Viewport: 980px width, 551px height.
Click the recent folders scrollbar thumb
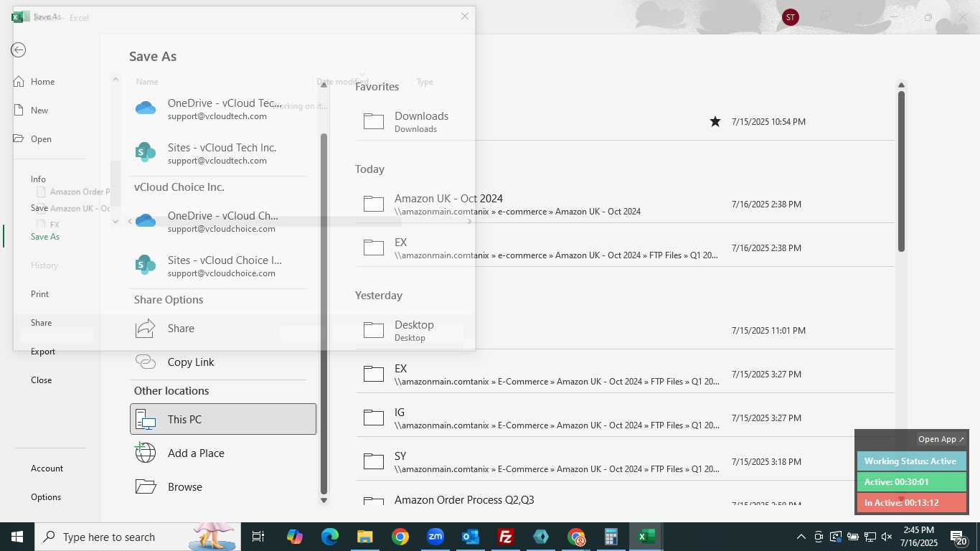(901, 171)
